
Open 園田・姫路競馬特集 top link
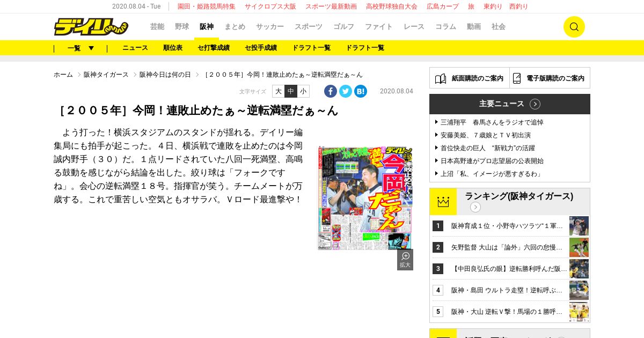(x=207, y=6)
